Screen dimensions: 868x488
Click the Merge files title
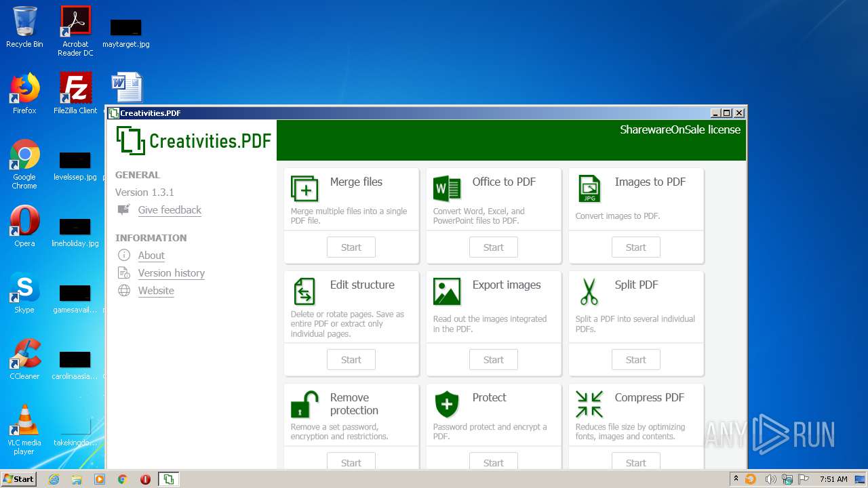(356, 182)
